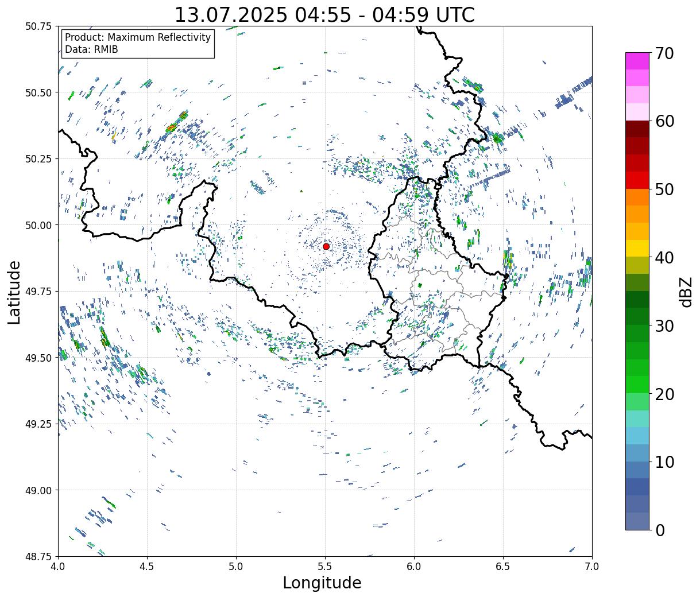Click the red radar station marker
700x597 pixels.
pos(326,246)
